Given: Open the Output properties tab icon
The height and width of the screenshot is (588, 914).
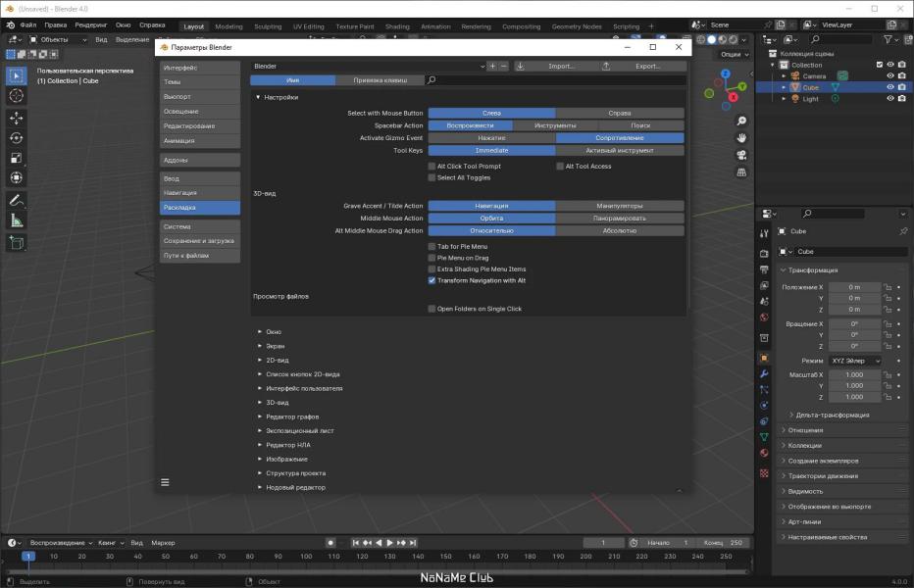Looking at the screenshot, I should click(764, 269).
